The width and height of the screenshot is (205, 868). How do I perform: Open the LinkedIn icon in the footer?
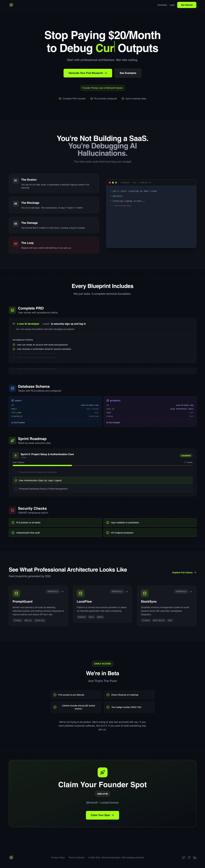195,858
